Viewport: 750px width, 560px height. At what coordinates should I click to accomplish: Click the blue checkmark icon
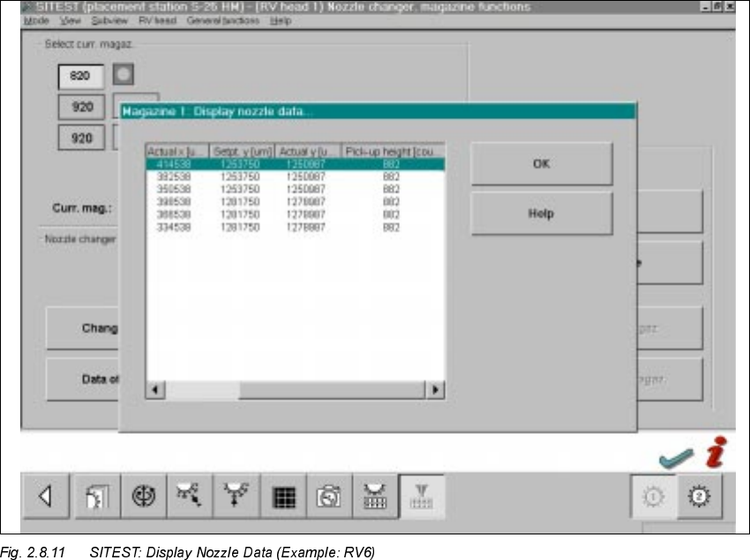676,458
